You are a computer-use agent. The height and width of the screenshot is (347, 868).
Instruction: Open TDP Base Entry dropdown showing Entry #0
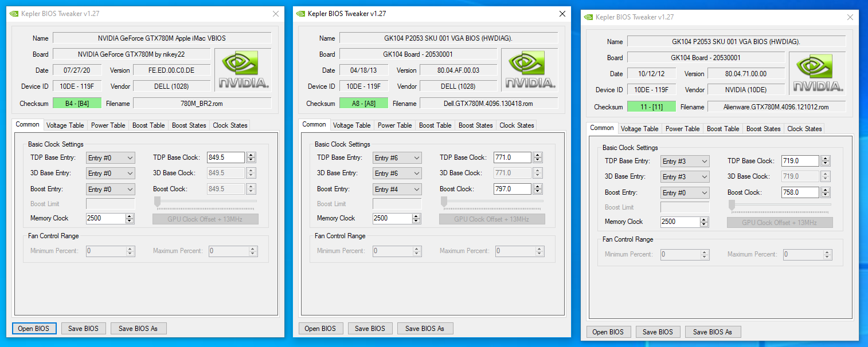pos(111,157)
